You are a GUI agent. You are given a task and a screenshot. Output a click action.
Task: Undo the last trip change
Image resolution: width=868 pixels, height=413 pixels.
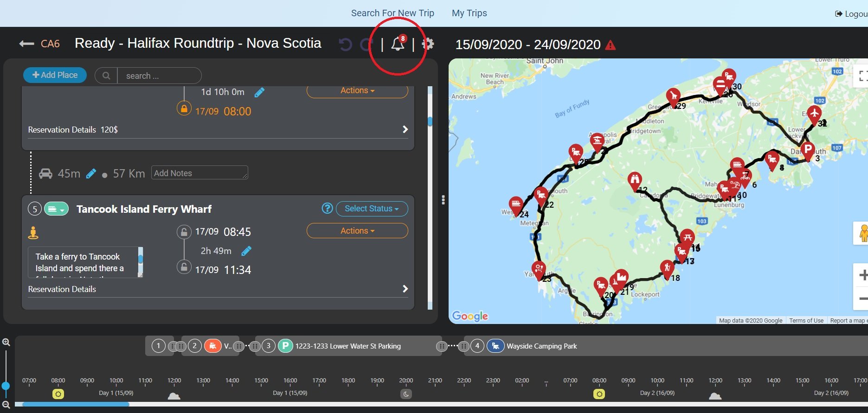point(345,44)
